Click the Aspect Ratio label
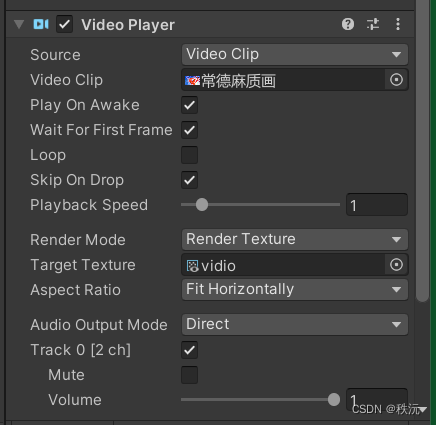This screenshot has height=425, width=436. click(x=75, y=290)
